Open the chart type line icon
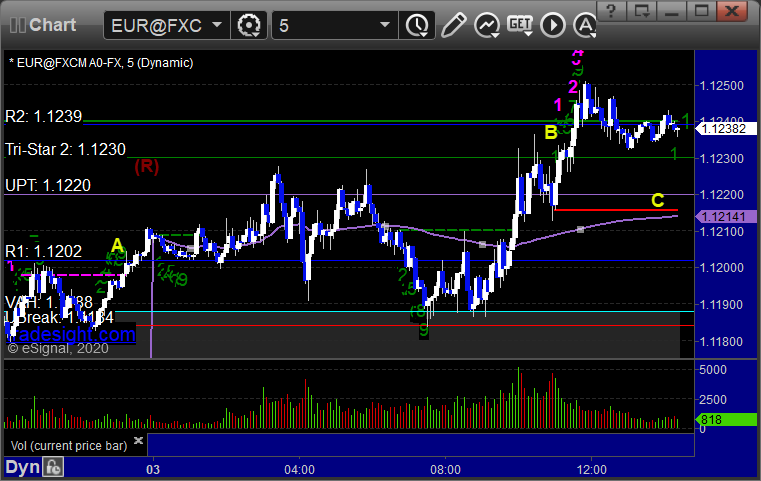 coord(487,25)
